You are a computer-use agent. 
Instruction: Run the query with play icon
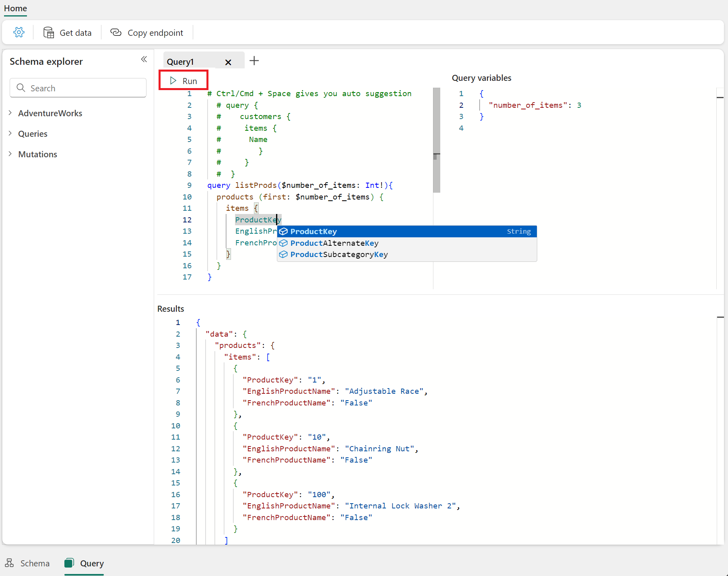(x=184, y=81)
